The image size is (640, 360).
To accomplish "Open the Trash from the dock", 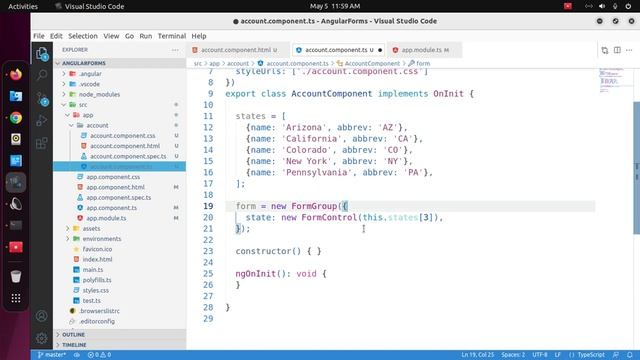I will click(x=16, y=276).
